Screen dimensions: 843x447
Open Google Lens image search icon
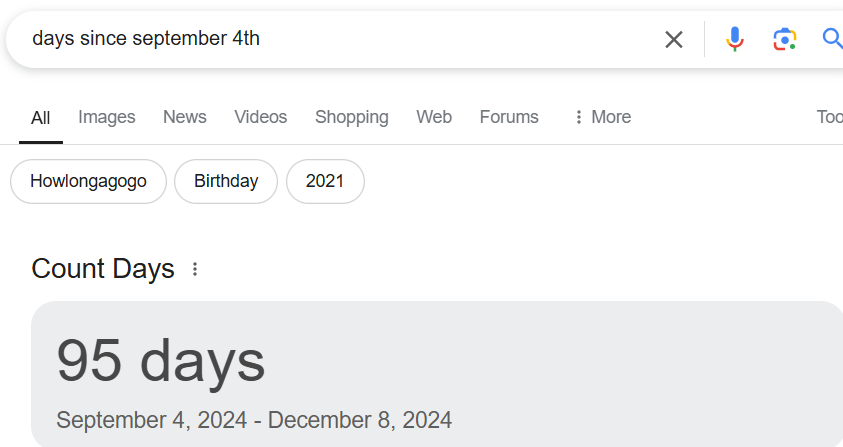(784, 39)
